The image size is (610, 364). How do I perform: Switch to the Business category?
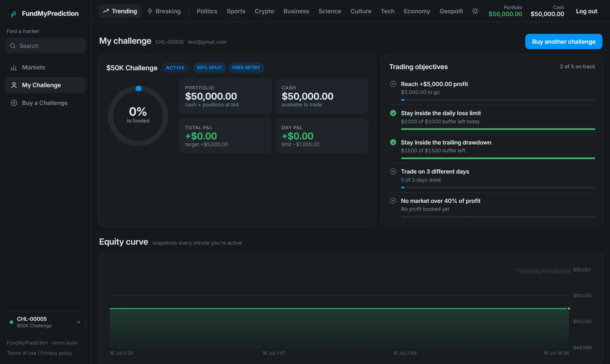point(296,11)
